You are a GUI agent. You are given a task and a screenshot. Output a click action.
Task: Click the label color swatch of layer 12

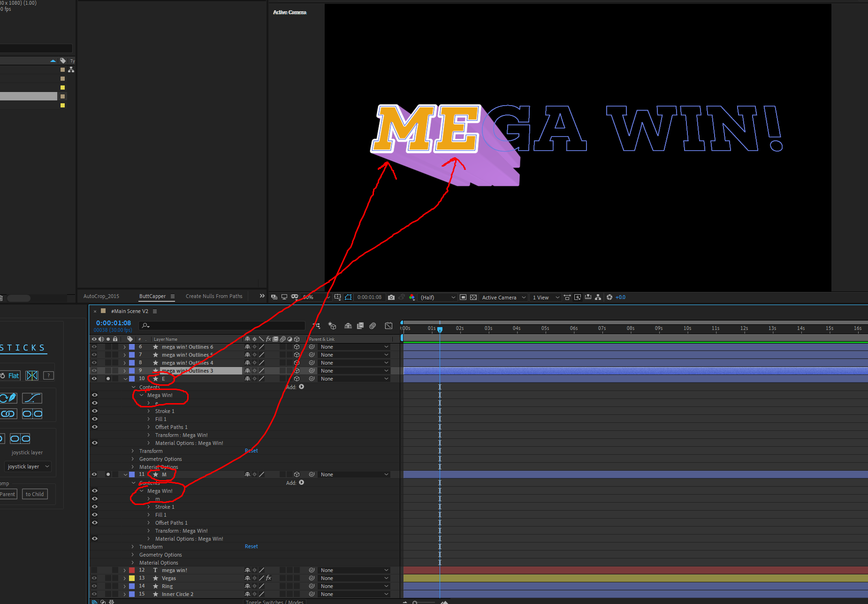[132, 570]
